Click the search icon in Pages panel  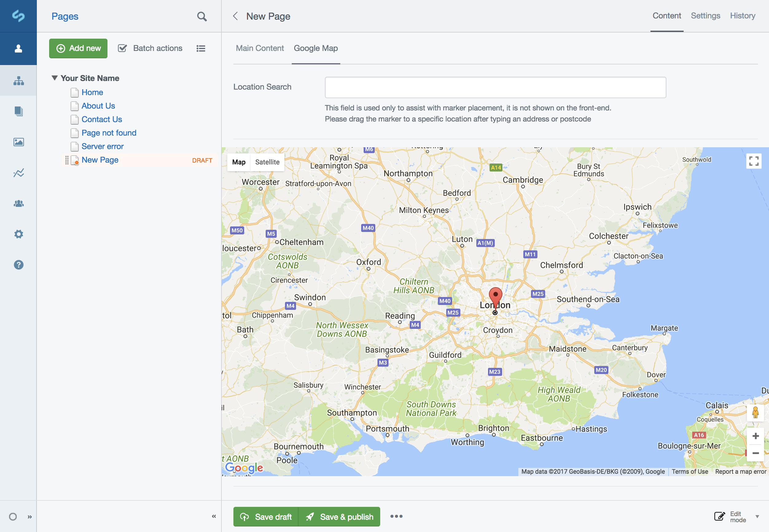[x=201, y=16]
